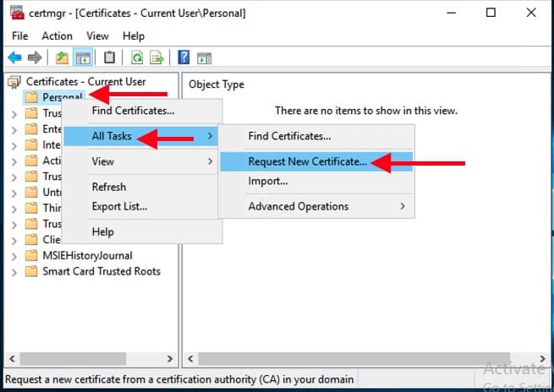Click the Export List toolbar icon
The width and height of the screenshot is (554, 392).
pyautogui.click(x=156, y=57)
